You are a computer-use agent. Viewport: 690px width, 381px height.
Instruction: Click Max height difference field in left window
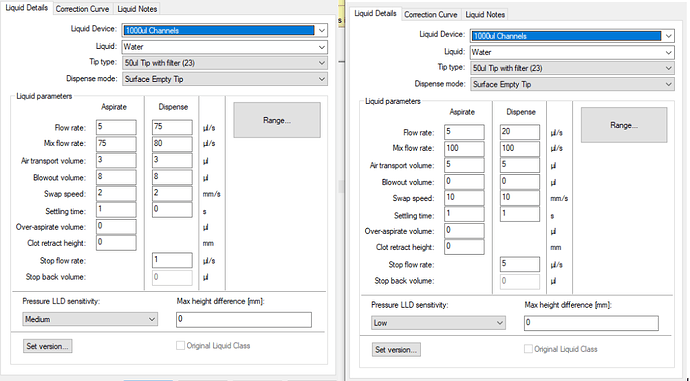coord(244,320)
